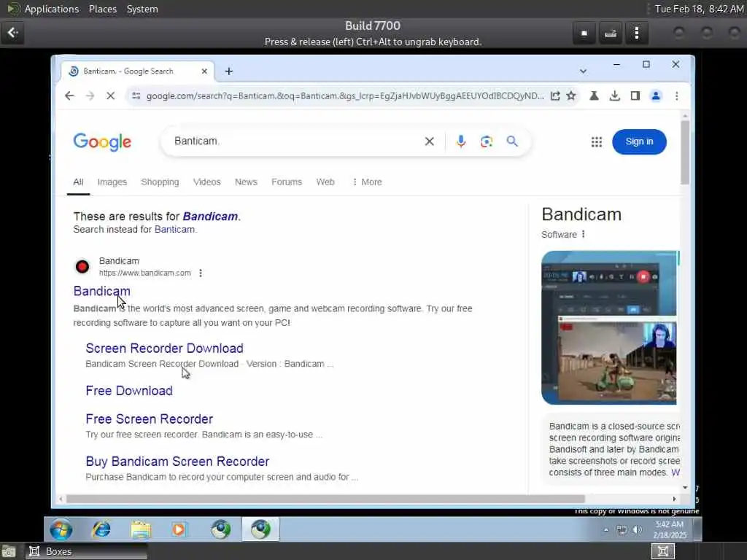
Task: Switch to Images results
Action: [112, 182]
